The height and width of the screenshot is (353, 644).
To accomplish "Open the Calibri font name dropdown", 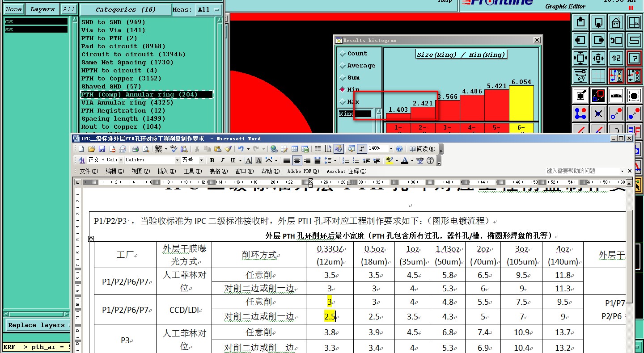I will tap(177, 160).
